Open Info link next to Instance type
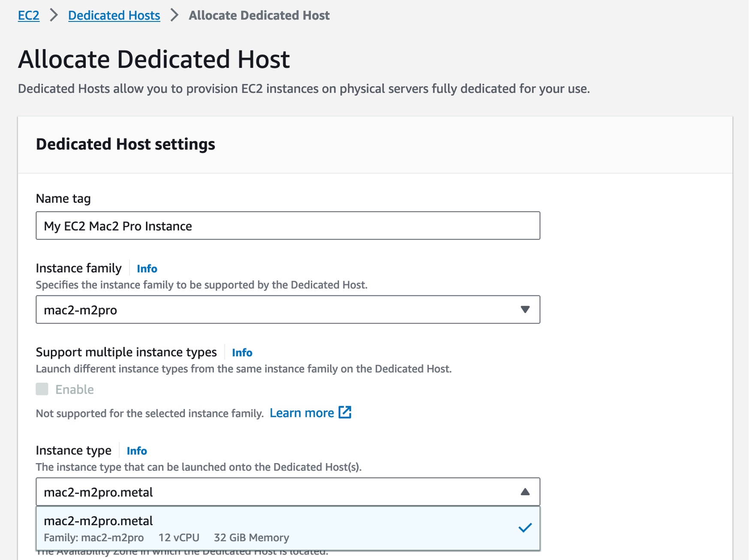This screenshot has width=749, height=560. point(137,451)
